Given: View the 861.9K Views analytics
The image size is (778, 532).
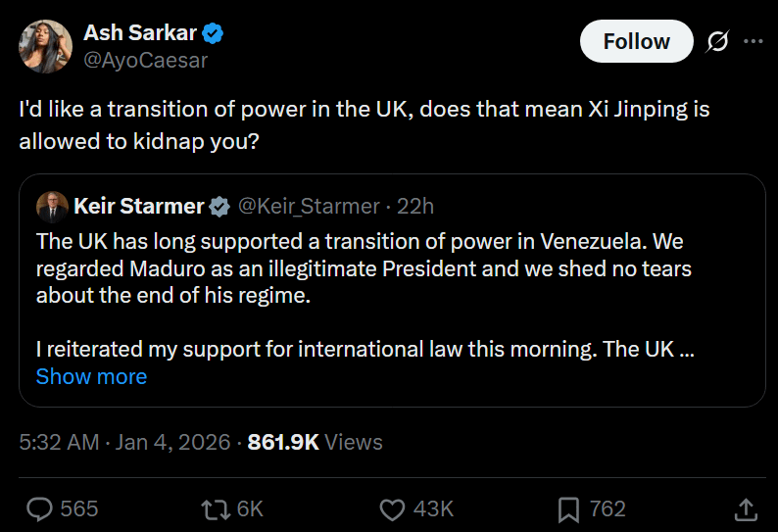Looking at the screenshot, I should coord(315,442).
